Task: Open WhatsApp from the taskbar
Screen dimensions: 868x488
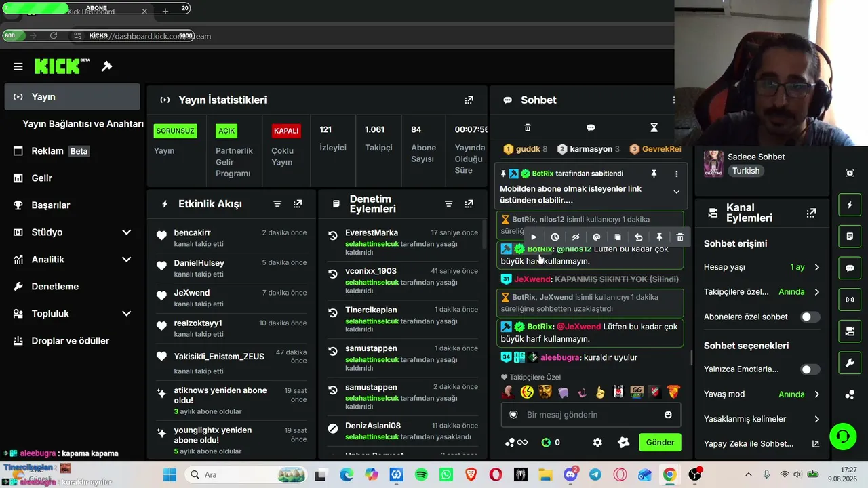Action: (446, 474)
